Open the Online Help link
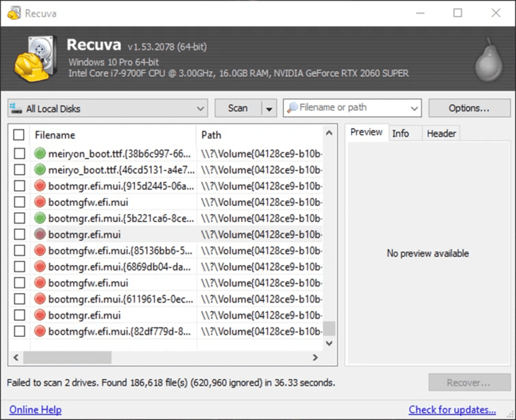The width and height of the screenshot is (516, 420). pyautogui.click(x=35, y=409)
